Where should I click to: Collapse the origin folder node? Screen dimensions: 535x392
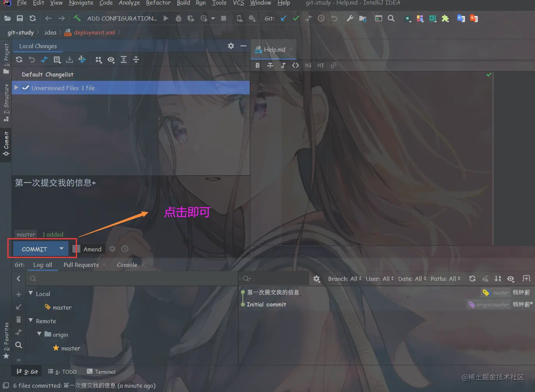(39, 334)
